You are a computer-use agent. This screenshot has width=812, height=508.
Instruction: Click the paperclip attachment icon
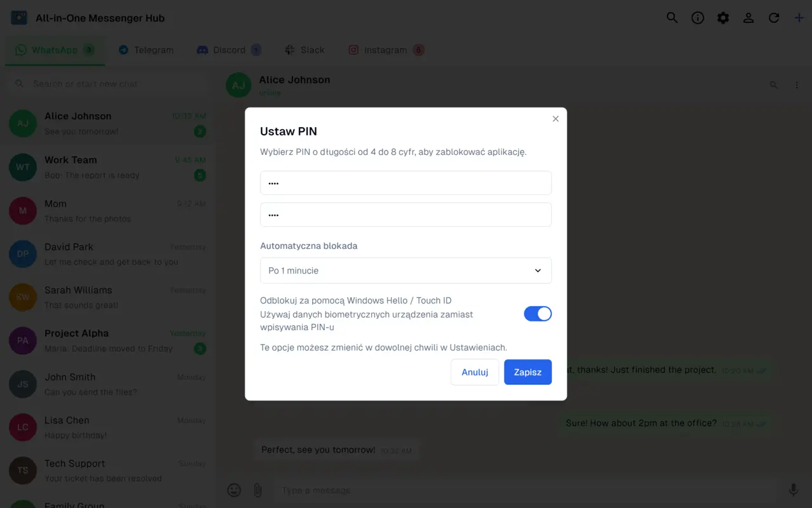pos(258,490)
